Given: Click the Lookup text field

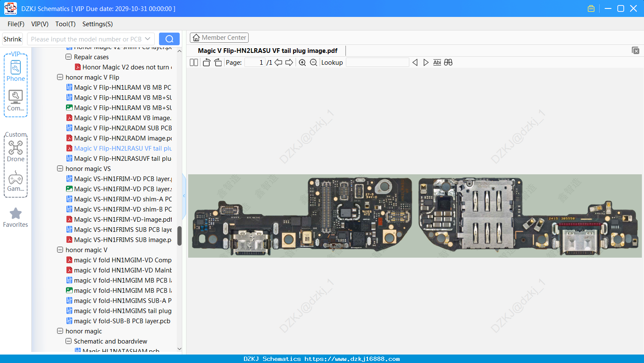Looking at the screenshot, I should pyautogui.click(x=378, y=63).
